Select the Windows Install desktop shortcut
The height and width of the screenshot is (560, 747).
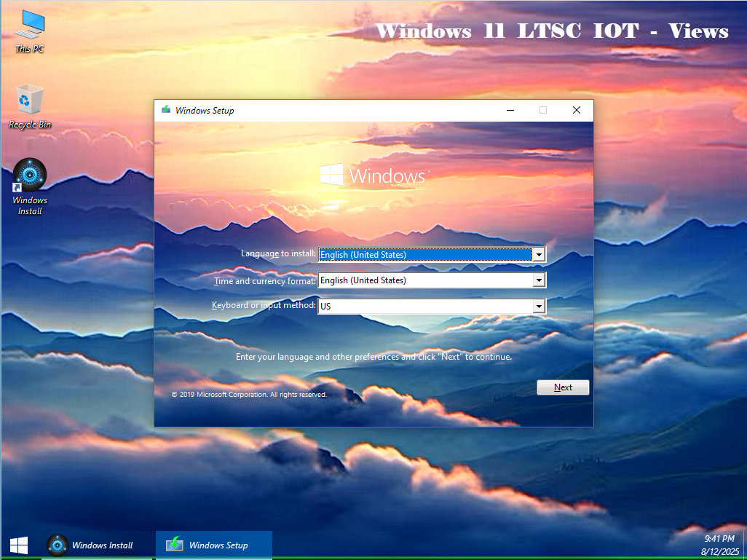30,187
